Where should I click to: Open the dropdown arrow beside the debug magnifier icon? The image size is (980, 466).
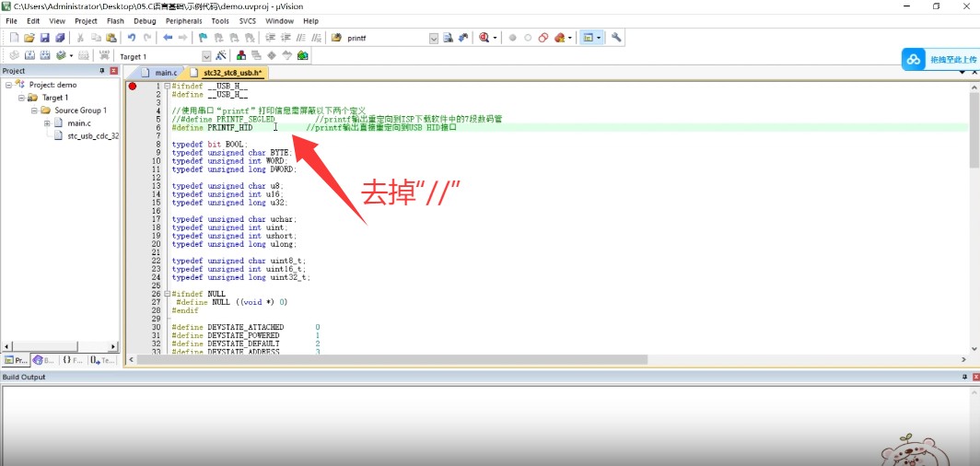pos(495,38)
